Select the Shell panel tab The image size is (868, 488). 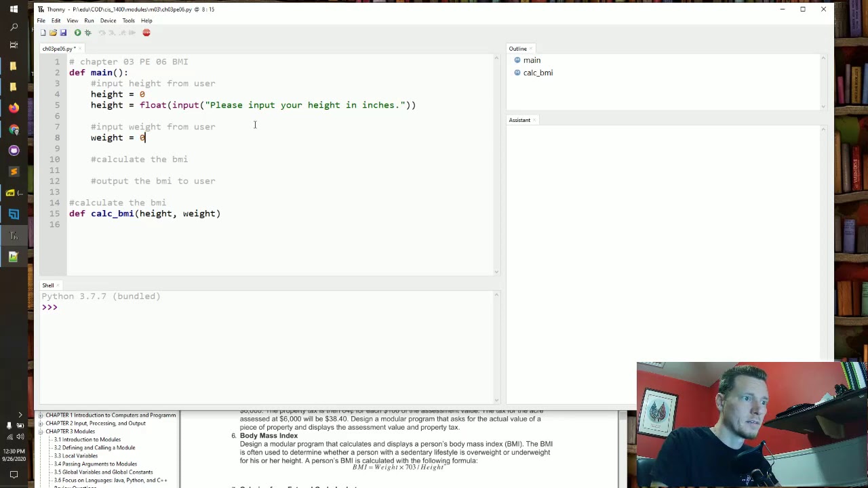(47, 285)
